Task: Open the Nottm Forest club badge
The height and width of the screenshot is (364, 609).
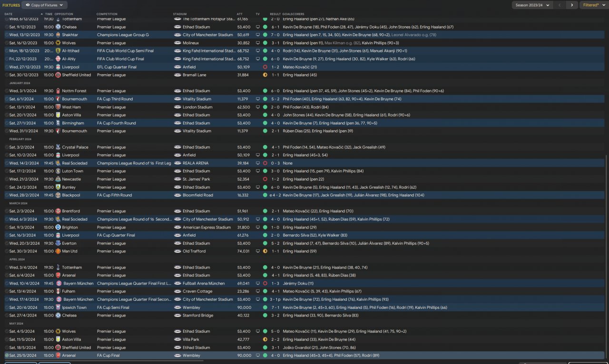Action: click(58, 91)
